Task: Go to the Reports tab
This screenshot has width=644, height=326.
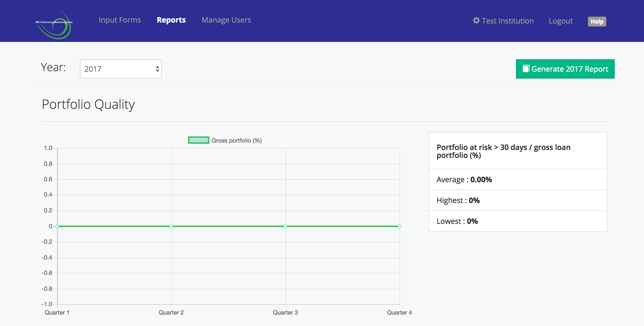Action: 171,20
